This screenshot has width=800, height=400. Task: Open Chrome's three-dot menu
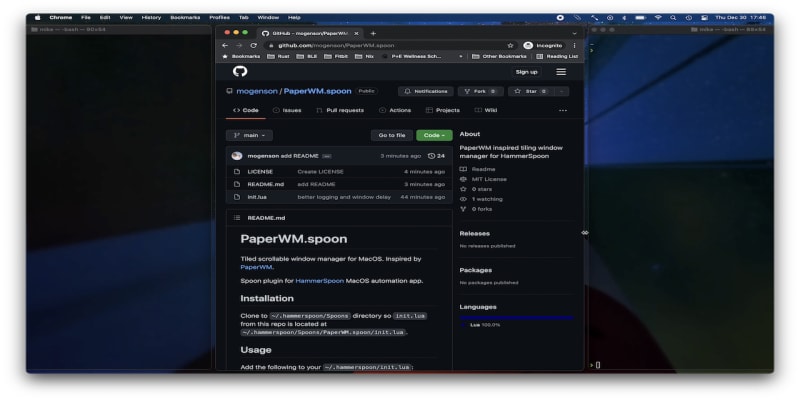click(x=574, y=45)
